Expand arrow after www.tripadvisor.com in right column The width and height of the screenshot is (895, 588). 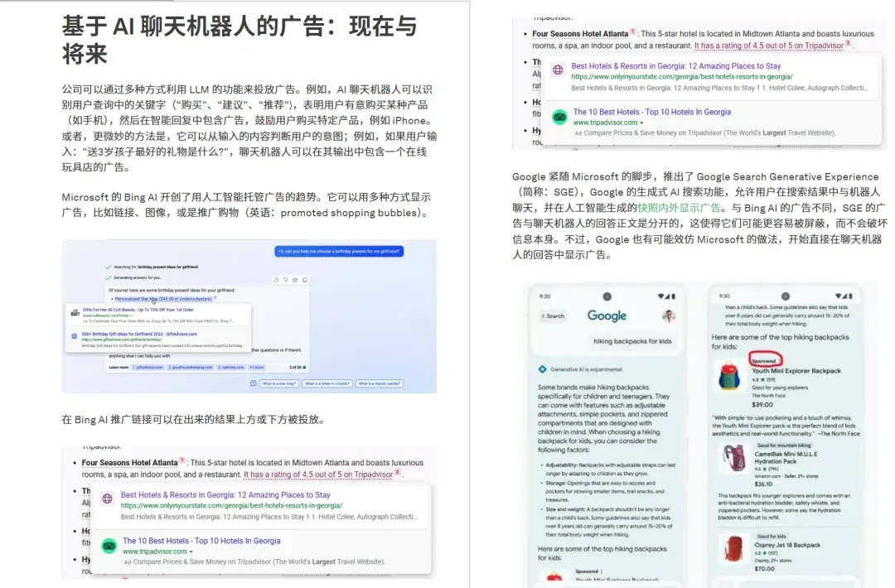[x=641, y=123]
